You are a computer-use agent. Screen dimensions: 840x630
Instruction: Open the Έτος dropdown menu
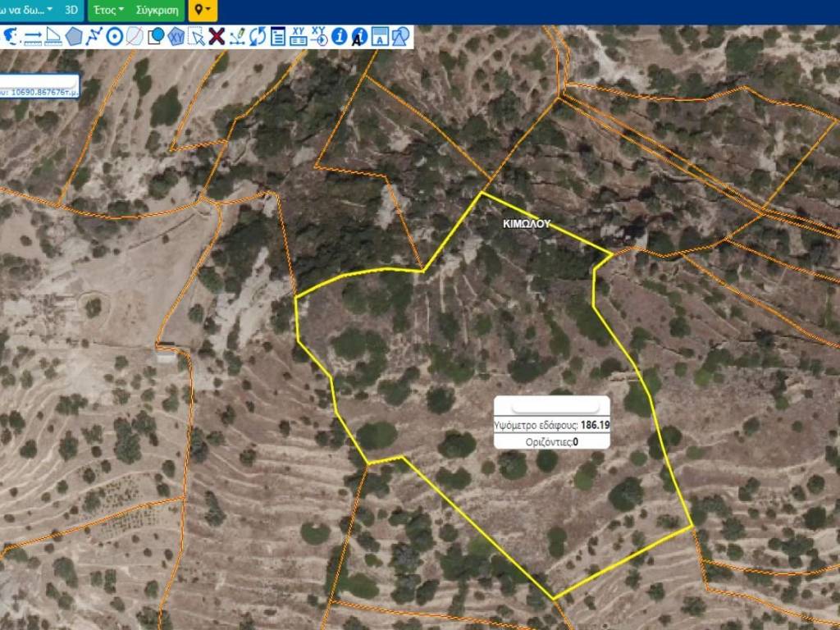click(108, 11)
